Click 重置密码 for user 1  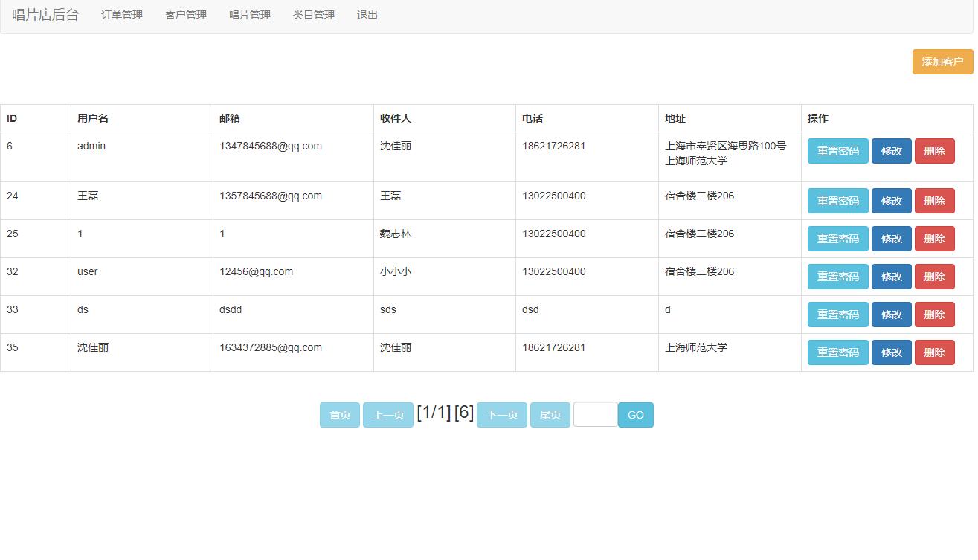(x=837, y=238)
